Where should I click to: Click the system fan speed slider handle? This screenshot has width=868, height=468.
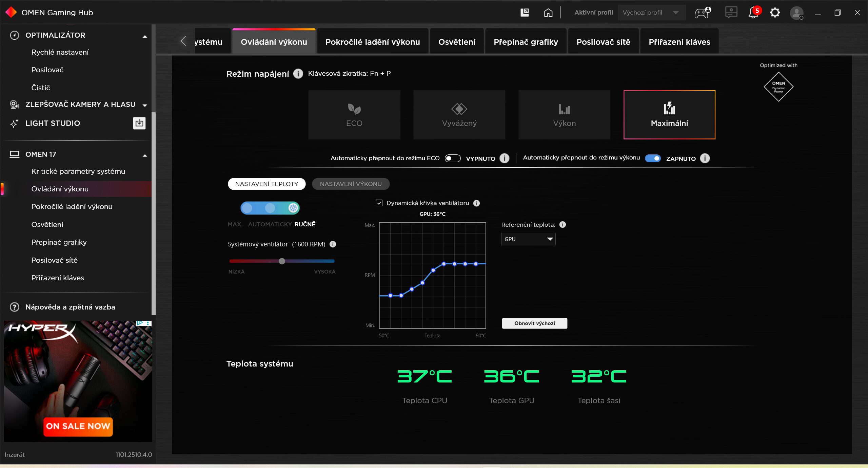tap(282, 261)
